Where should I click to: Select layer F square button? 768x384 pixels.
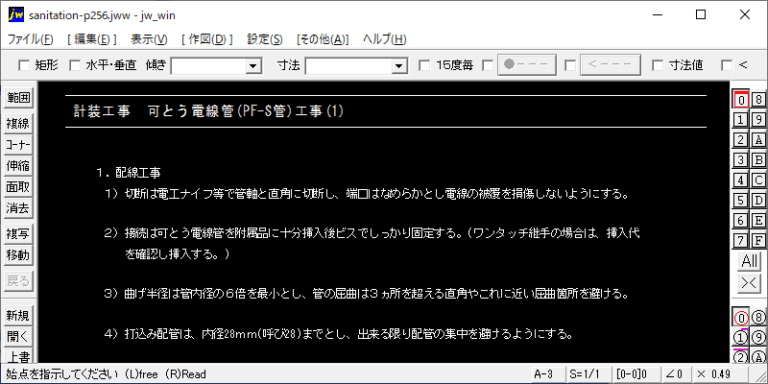(x=759, y=240)
